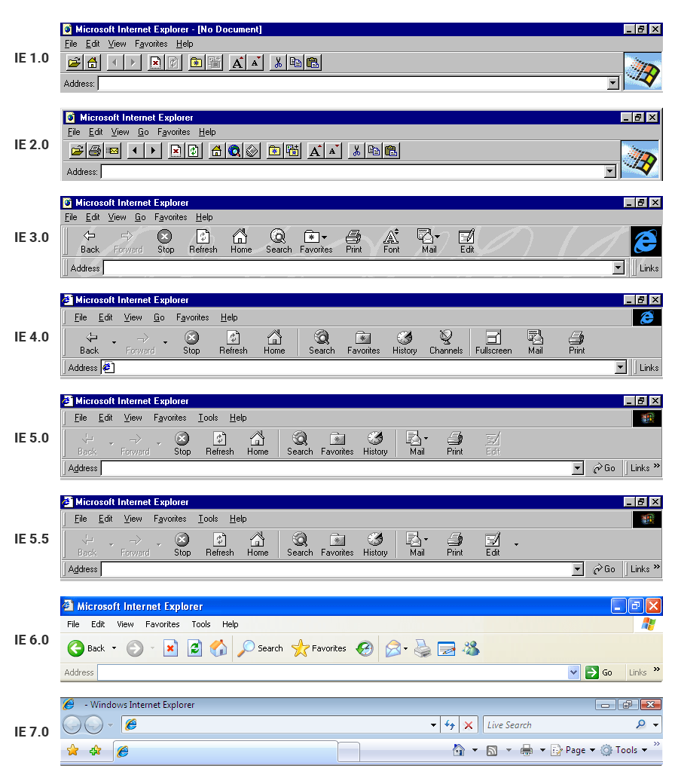Open the Help menu in IE 6.0
This screenshot has width=678, height=784.
230,624
